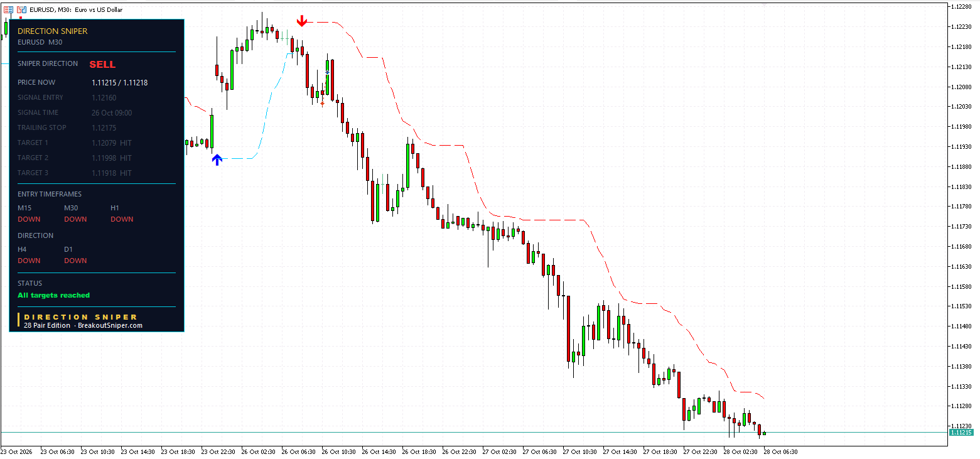Click the 27 Oct 02:30 time axis label
980x459 pixels.
pos(498,451)
